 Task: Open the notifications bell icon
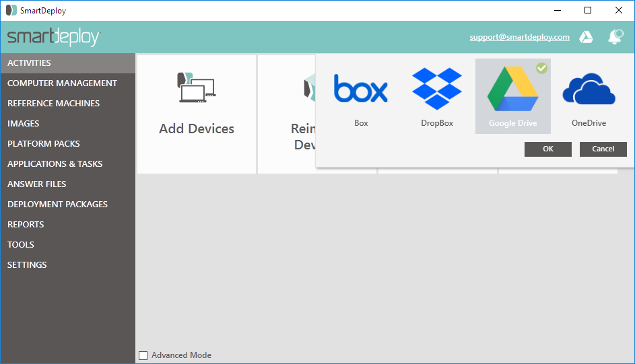[615, 37]
